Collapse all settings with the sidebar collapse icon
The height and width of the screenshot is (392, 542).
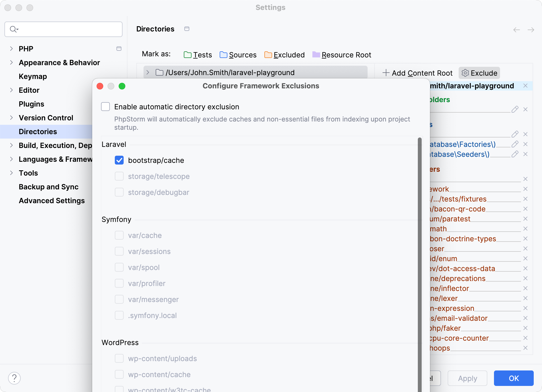click(x=119, y=49)
